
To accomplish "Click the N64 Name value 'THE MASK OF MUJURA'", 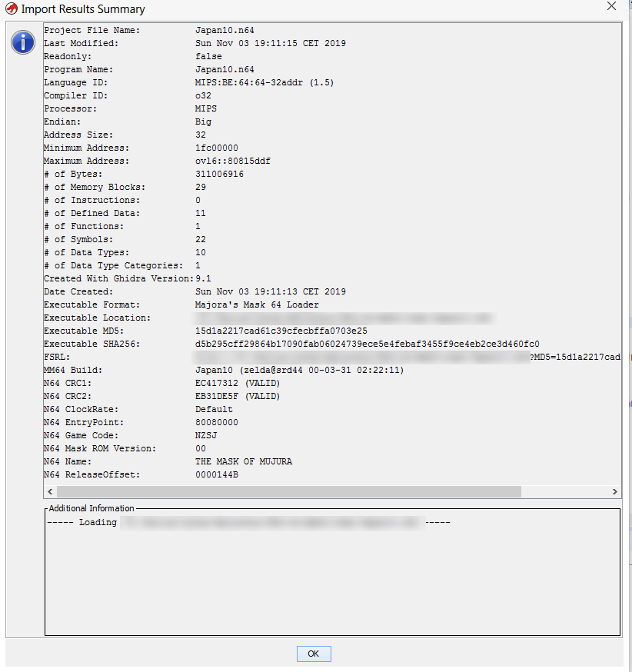I will 244,461.
